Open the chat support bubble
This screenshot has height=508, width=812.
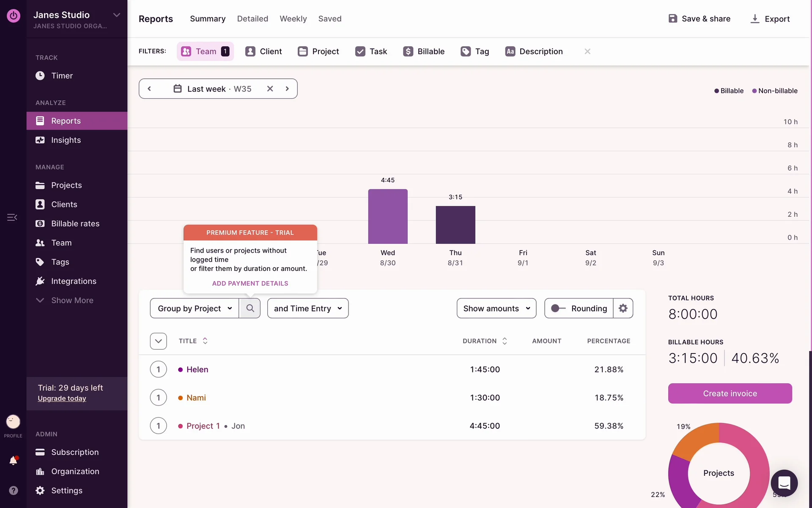tap(784, 483)
